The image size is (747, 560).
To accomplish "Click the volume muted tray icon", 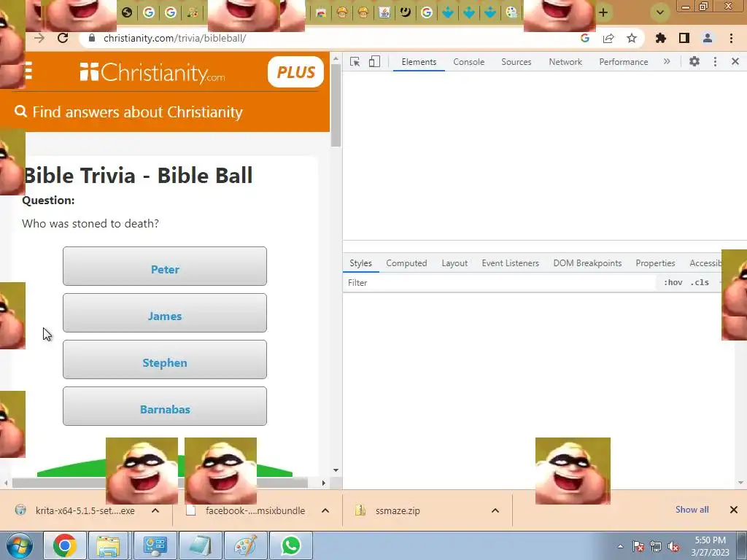I will pyautogui.click(x=673, y=547).
